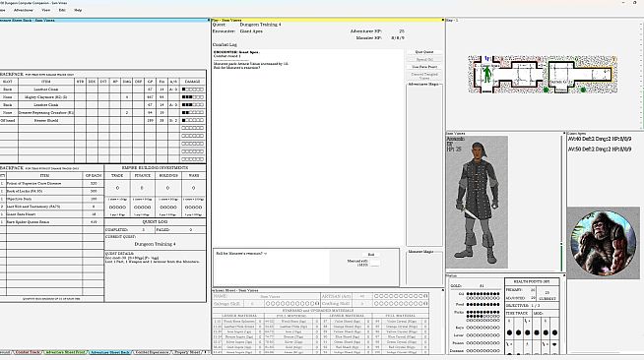
Task: Close the yellow Play panel header
Action: point(443,20)
